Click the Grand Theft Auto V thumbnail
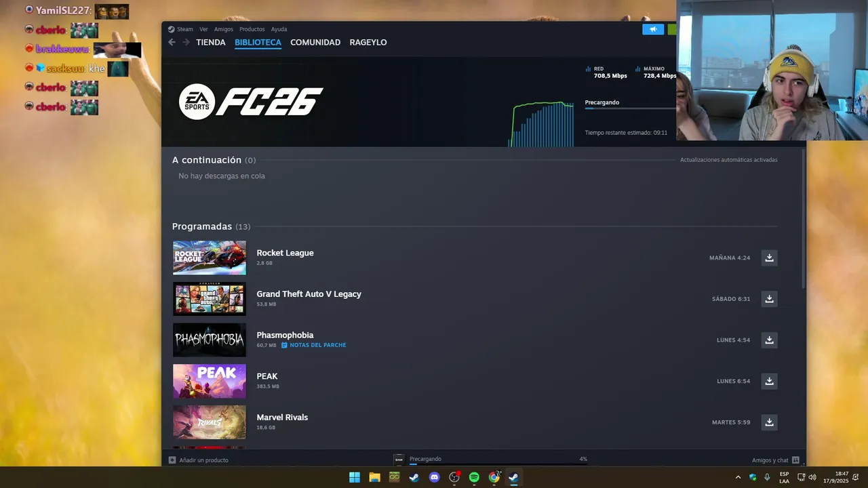Image resolution: width=868 pixels, height=488 pixels. [x=210, y=299]
